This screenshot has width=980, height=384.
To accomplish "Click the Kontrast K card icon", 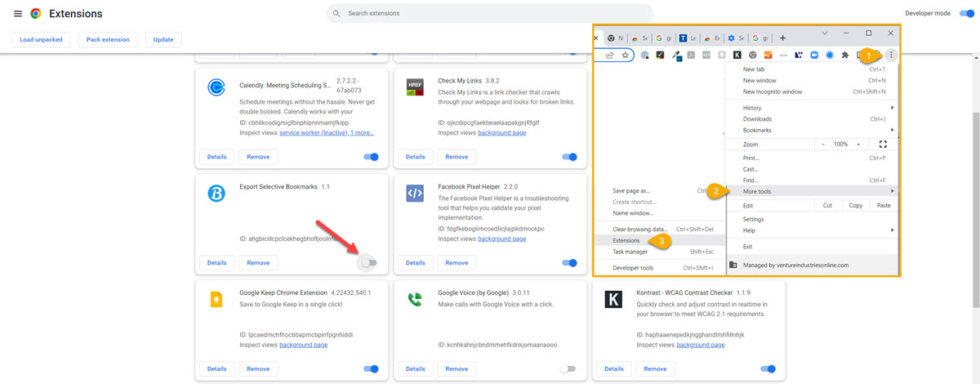I will (613, 299).
